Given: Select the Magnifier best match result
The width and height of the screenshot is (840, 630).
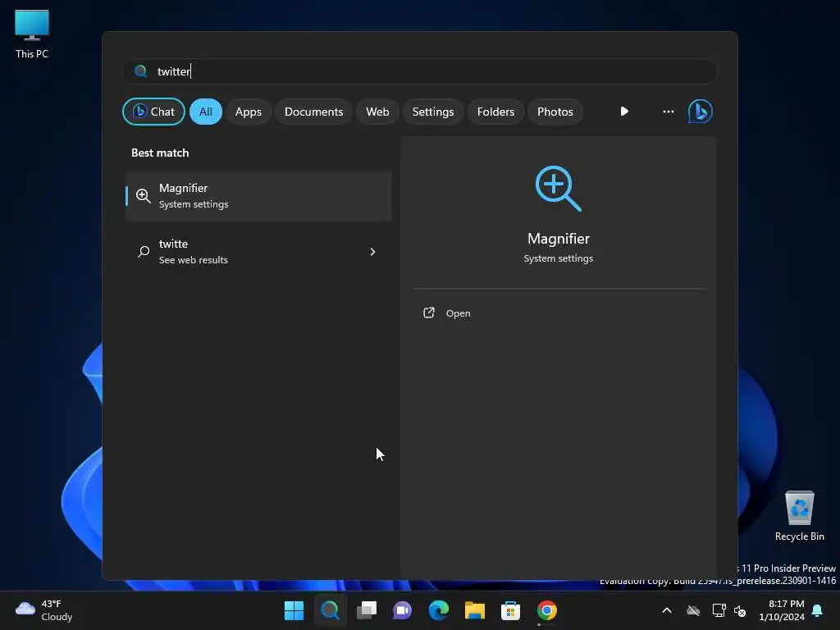Looking at the screenshot, I should (x=258, y=196).
